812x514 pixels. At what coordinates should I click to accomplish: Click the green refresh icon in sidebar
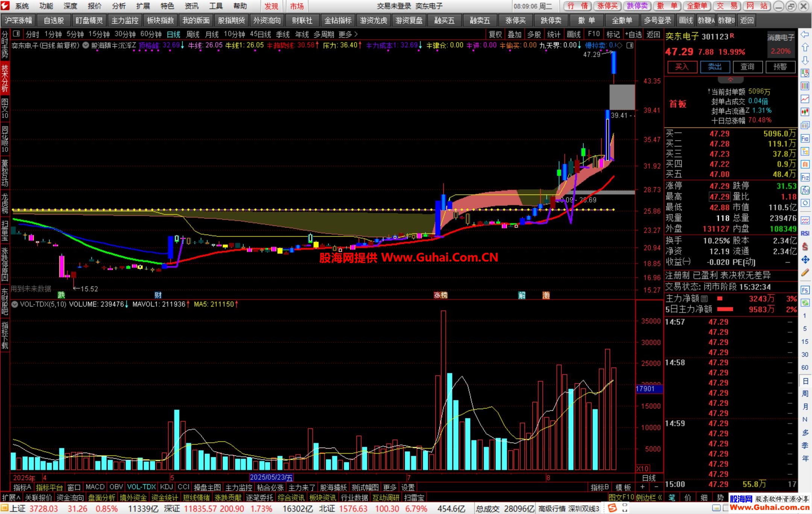[x=805, y=302]
